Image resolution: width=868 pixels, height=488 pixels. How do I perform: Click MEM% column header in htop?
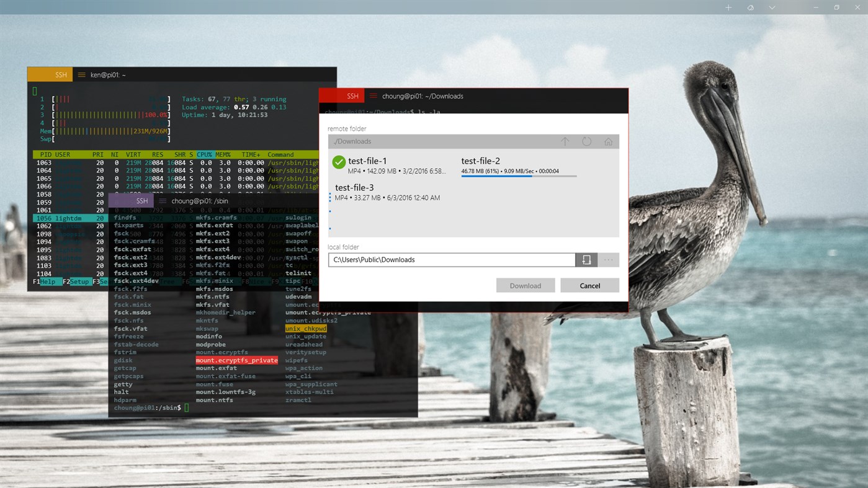coord(223,154)
